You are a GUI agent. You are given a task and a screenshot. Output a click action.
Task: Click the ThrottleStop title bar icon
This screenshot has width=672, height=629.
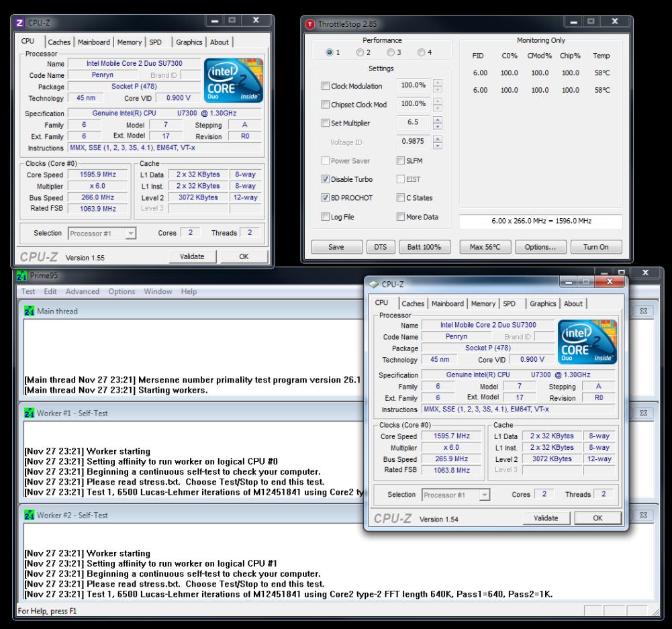[309, 24]
